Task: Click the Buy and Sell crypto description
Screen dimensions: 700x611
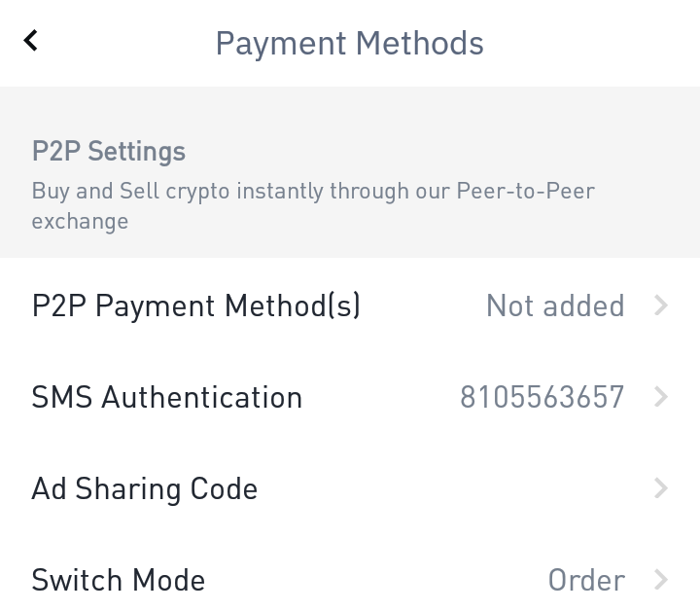Action: 313,191
